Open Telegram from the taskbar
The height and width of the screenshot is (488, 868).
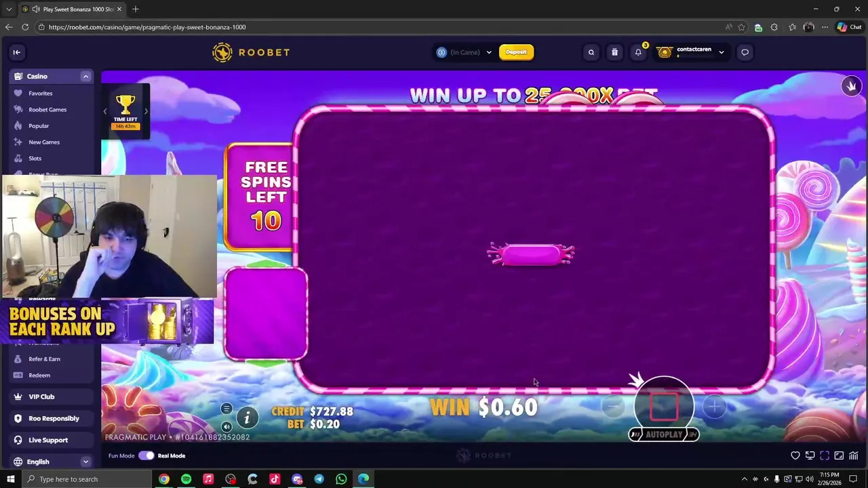(319, 479)
